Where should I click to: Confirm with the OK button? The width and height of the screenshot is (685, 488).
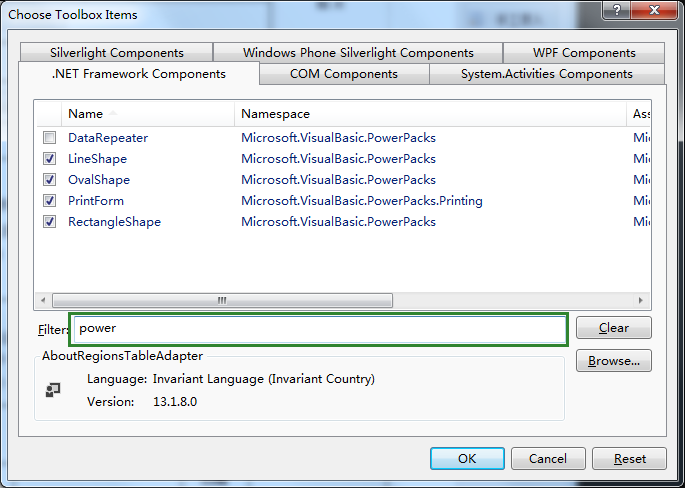(467, 458)
